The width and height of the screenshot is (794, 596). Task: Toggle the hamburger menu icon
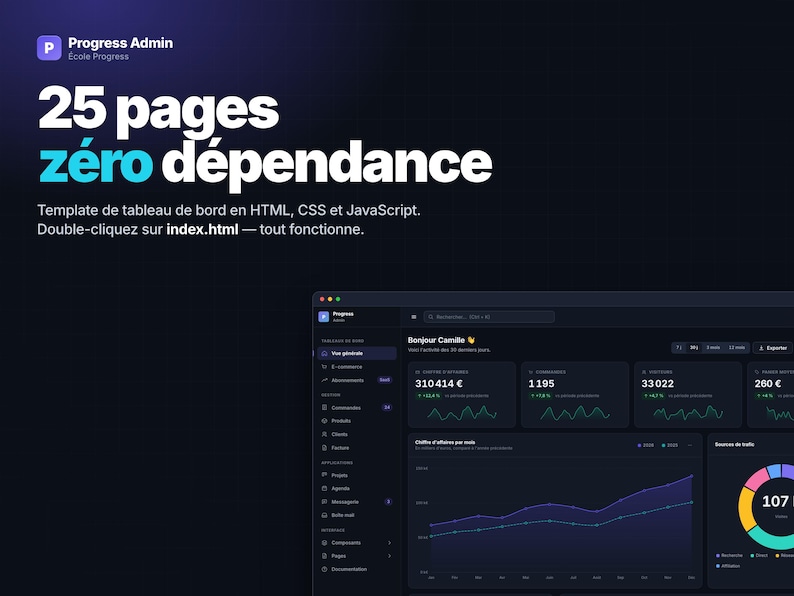pos(414,317)
